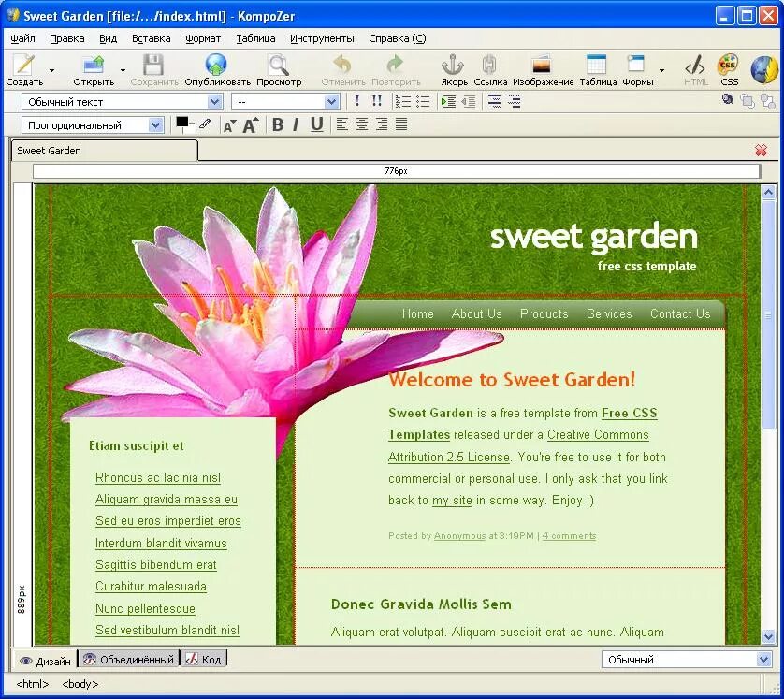Click the Contact Us navigation link
The image size is (784, 699).
coord(680,313)
